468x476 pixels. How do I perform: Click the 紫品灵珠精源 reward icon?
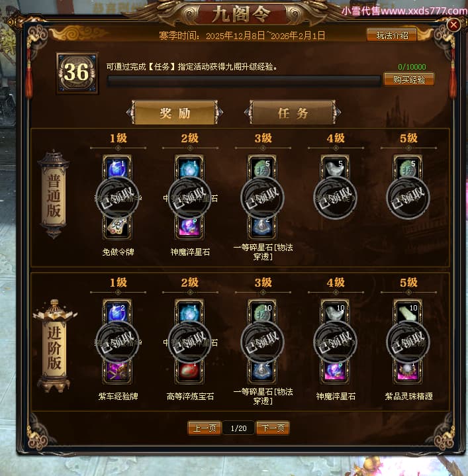click(408, 371)
